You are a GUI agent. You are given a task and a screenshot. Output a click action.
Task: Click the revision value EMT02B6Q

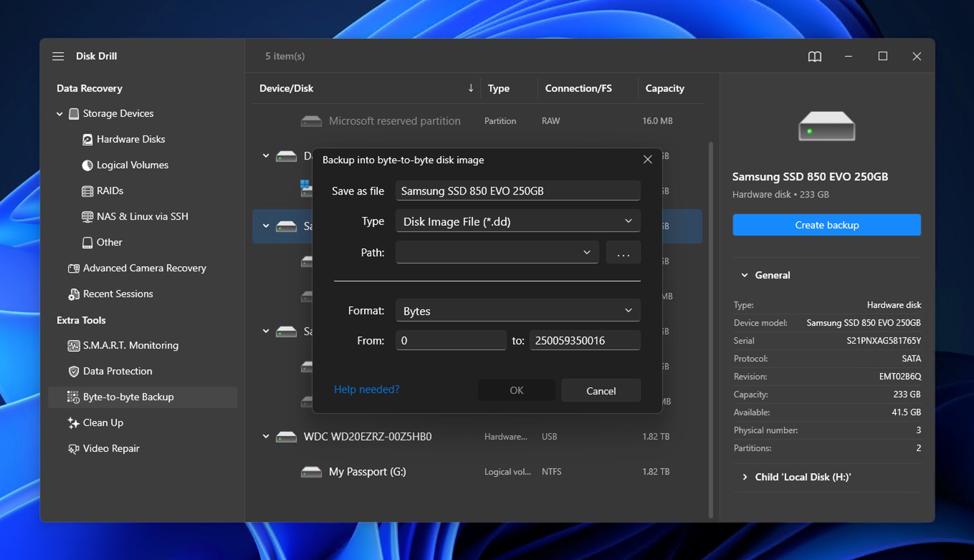[x=900, y=377]
